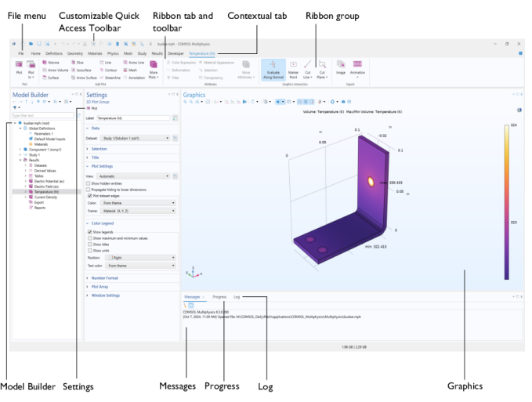The height and width of the screenshot is (402, 532).
Task: Click the Image export icon
Action: (341, 67)
